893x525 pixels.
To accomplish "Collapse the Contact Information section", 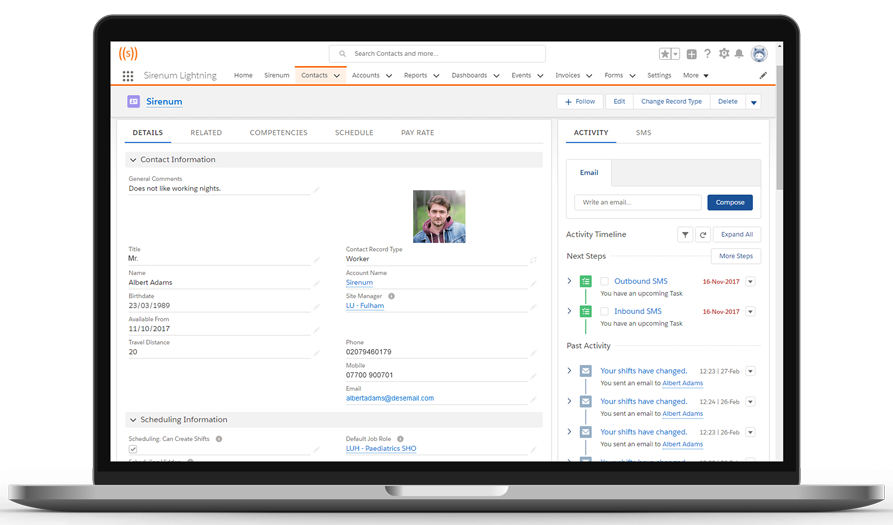I will 133,160.
